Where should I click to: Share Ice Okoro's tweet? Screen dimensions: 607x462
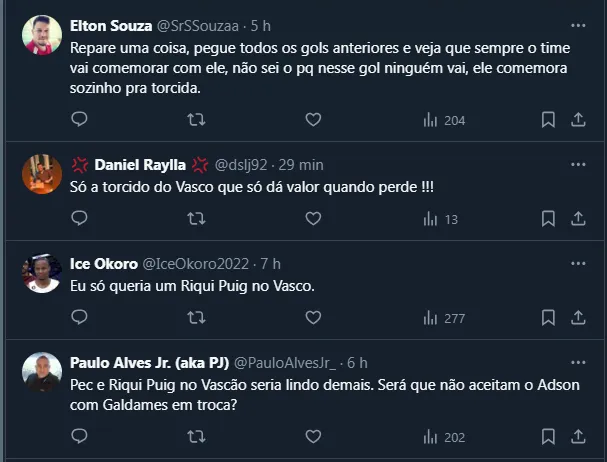578,318
